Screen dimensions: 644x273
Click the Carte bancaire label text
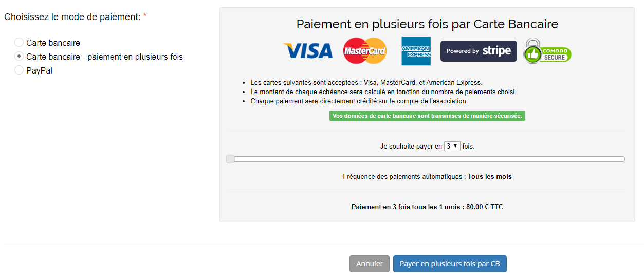point(53,43)
